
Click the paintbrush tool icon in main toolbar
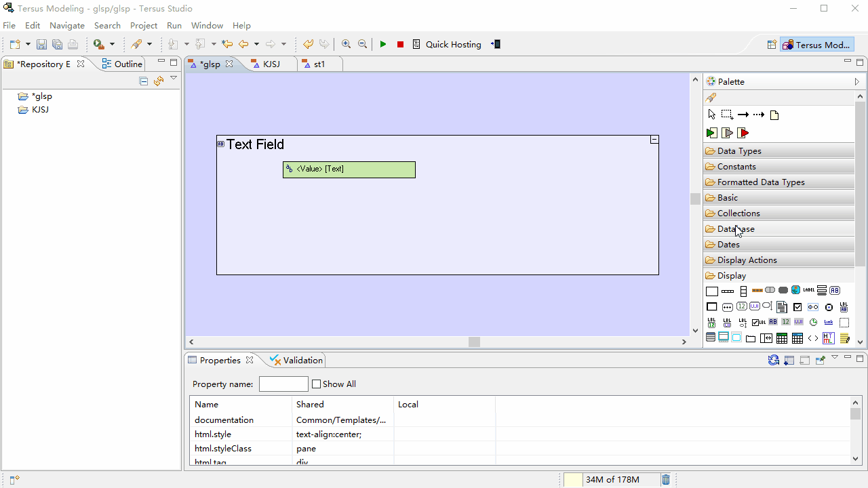136,44
